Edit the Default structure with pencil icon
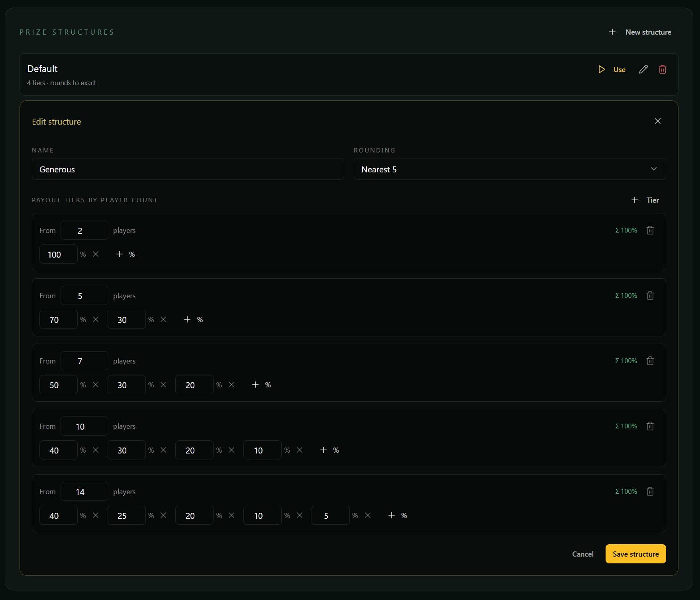Screen dimensions: 700x600 pyautogui.click(x=643, y=69)
